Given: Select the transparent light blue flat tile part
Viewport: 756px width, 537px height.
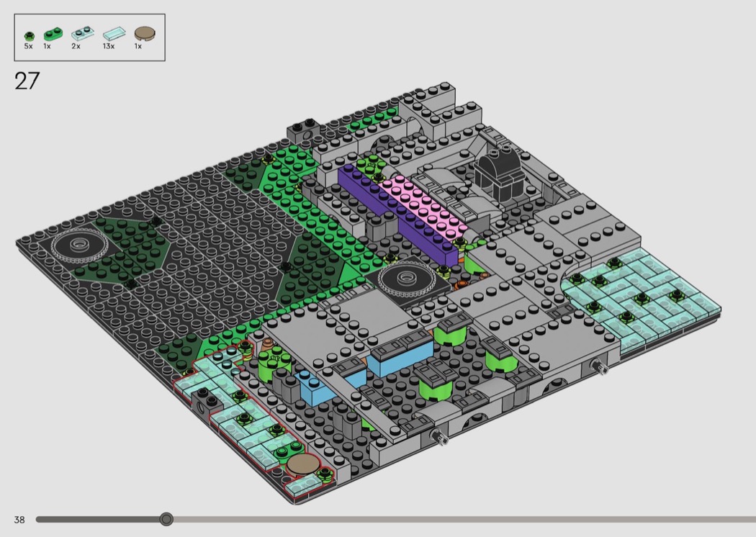Looking at the screenshot, I should 112,33.
